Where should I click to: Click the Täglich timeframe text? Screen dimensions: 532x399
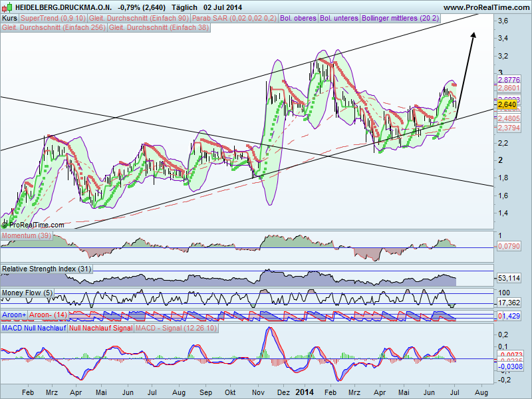[x=185, y=7]
